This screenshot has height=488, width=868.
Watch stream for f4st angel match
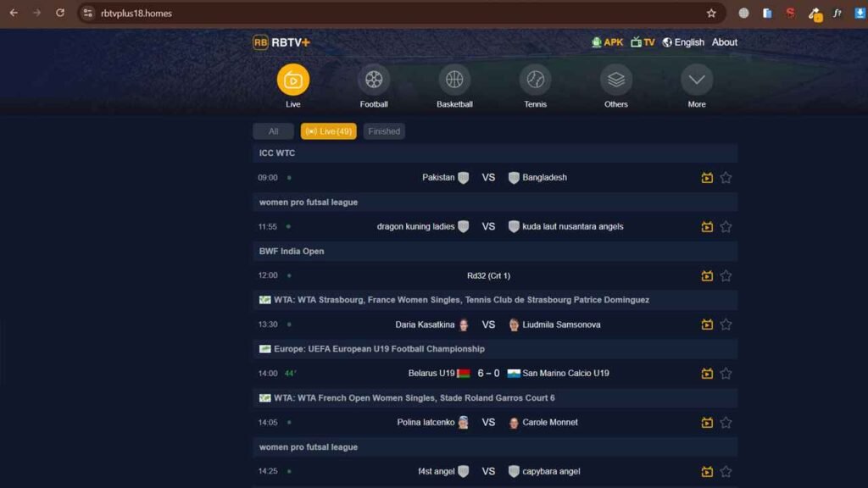[707, 471]
